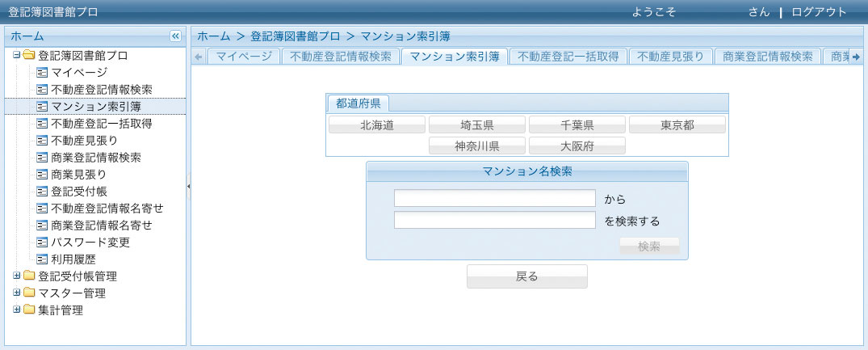
Task: Open 不動産登記情報名寄せ in the sidebar tree
Action: [107, 209]
